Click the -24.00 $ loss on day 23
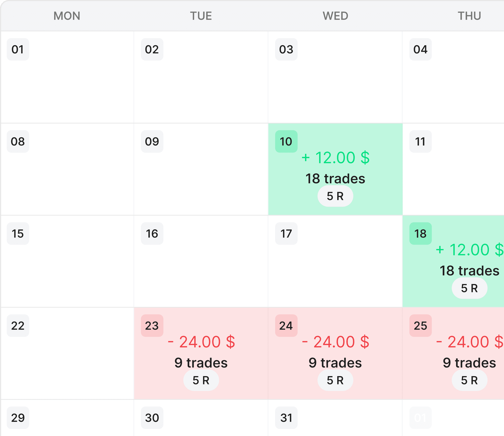The width and height of the screenshot is (504, 436). pyautogui.click(x=201, y=342)
